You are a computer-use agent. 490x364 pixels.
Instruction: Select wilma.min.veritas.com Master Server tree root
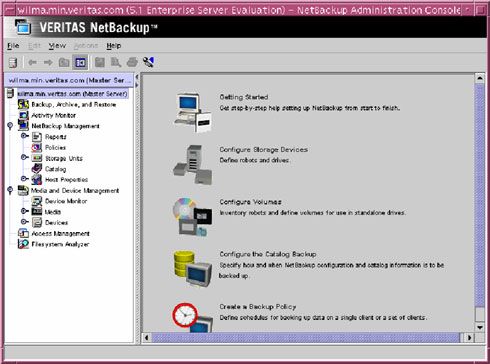point(72,94)
